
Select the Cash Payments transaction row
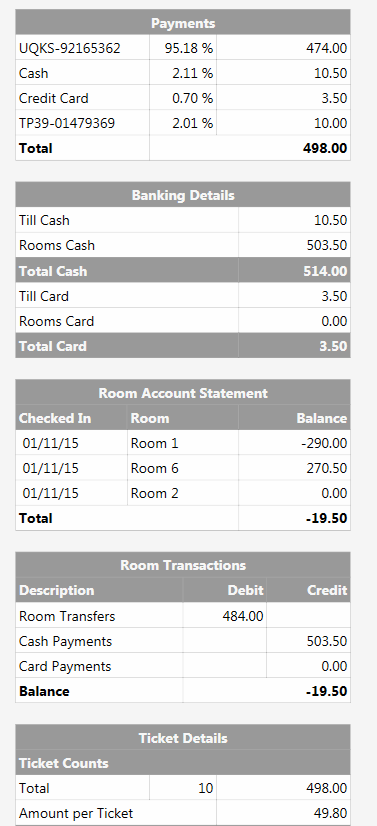click(183, 641)
